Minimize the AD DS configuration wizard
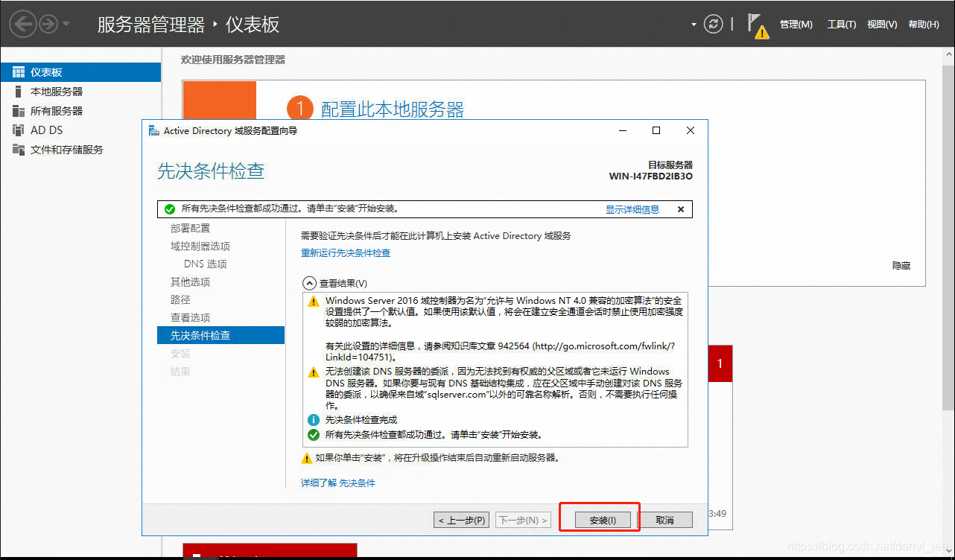Screen dimensions: 955x560 pos(622,130)
